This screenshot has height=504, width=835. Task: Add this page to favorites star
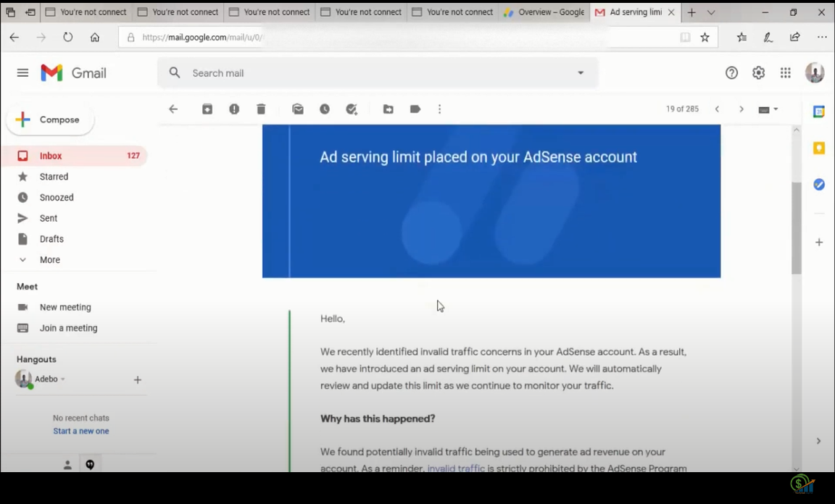tap(705, 37)
